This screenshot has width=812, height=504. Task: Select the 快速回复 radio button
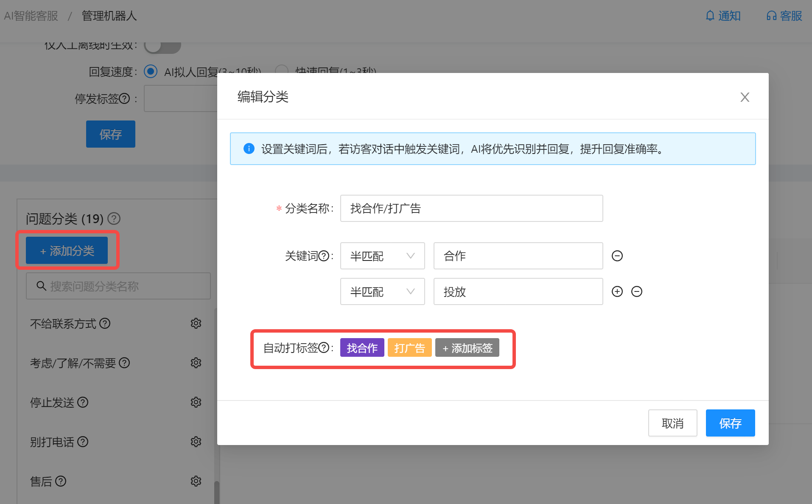pyautogui.click(x=282, y=70)
